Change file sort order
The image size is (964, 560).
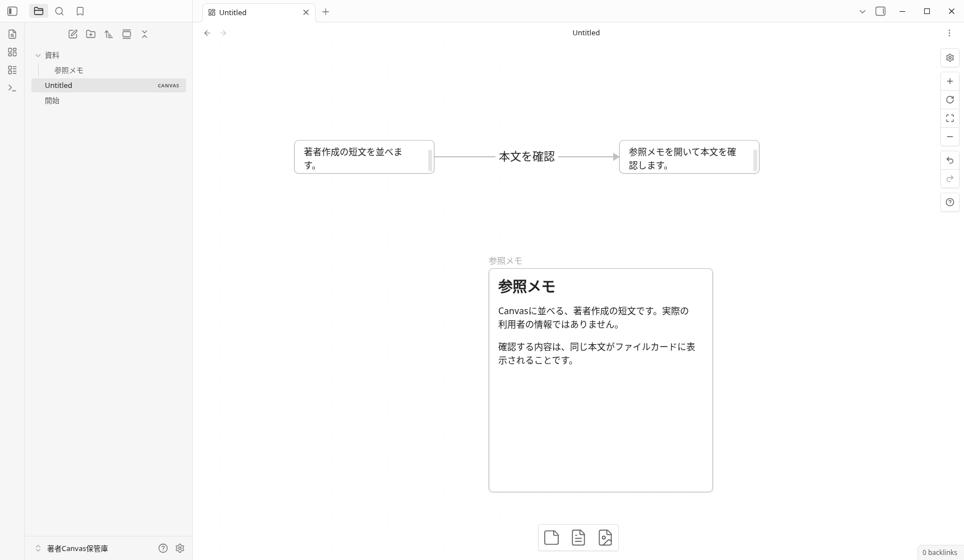[x=109, y=34]
